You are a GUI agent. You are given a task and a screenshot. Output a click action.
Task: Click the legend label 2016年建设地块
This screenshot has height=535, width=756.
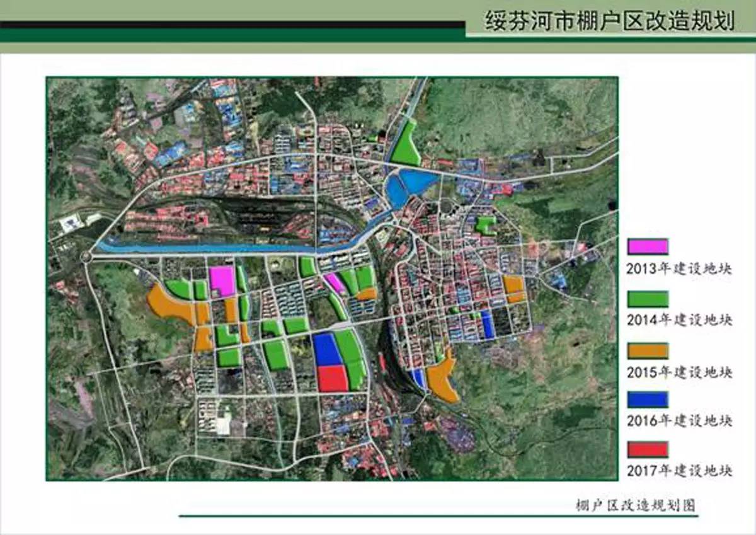pyautogui.click(x=680, y=420)
